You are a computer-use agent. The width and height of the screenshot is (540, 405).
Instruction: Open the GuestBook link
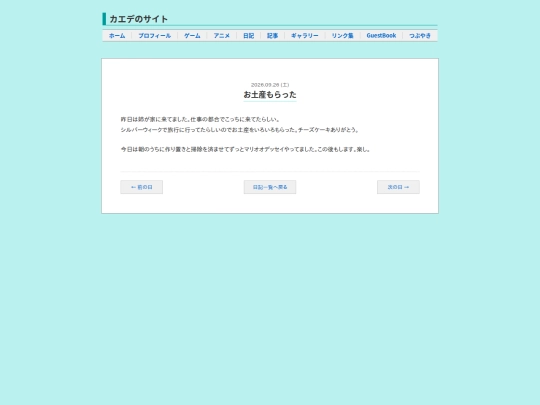point(381,35)
